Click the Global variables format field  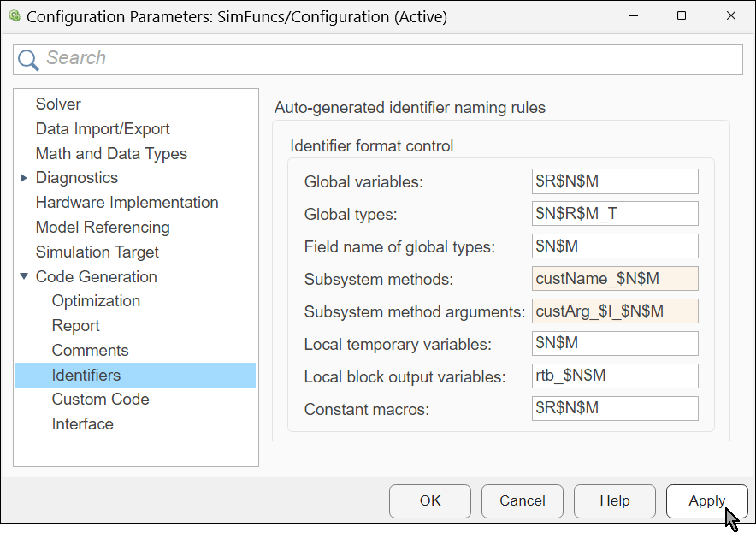(x=615, y=181)
